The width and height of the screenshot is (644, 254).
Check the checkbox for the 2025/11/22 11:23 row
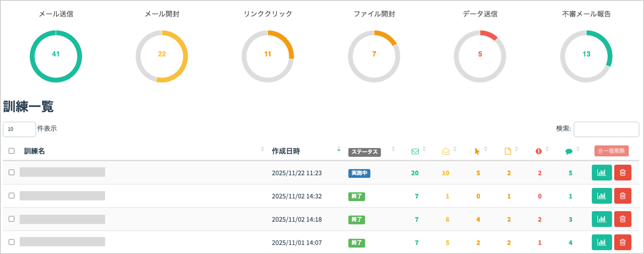(12, 172)
